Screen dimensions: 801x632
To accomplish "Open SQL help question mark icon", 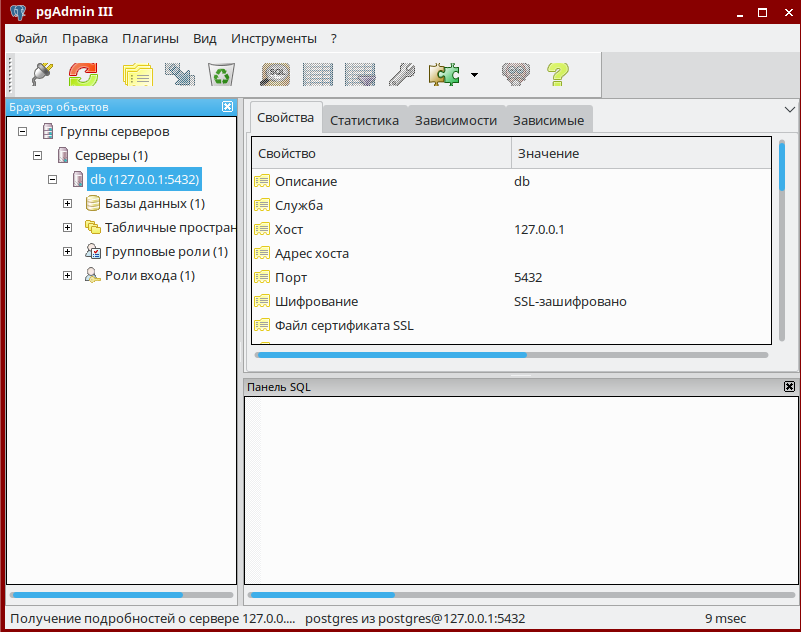I will point(557,75).
